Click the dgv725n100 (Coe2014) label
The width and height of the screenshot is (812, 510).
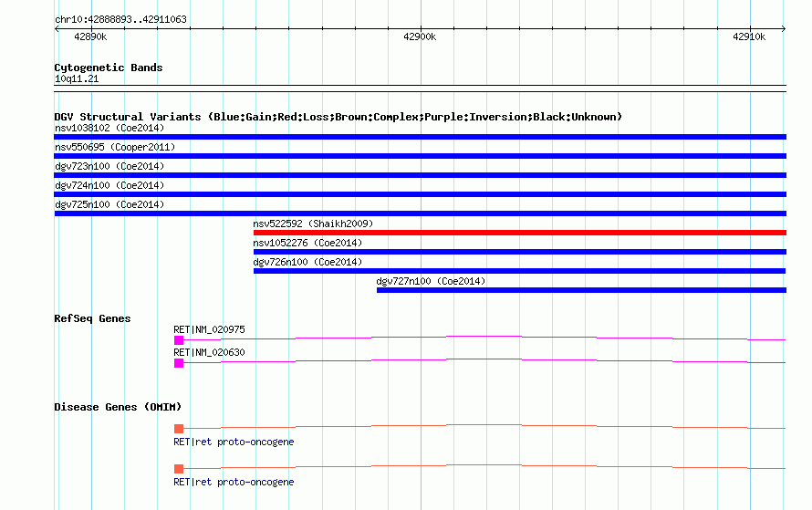[109, 204]
